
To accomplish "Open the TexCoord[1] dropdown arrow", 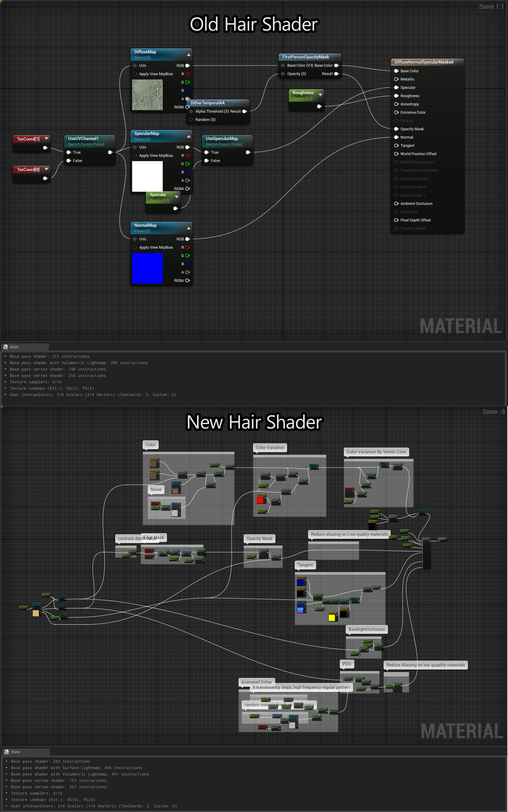I will 46,138.
